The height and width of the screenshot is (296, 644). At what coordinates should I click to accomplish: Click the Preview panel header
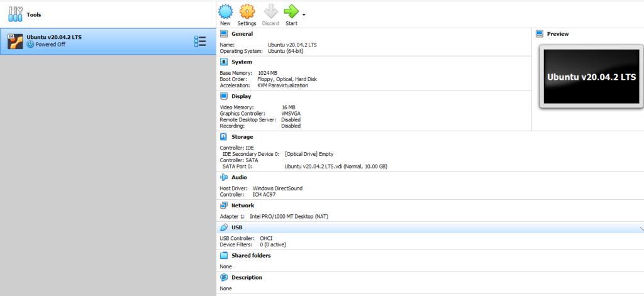pos(557,34)
